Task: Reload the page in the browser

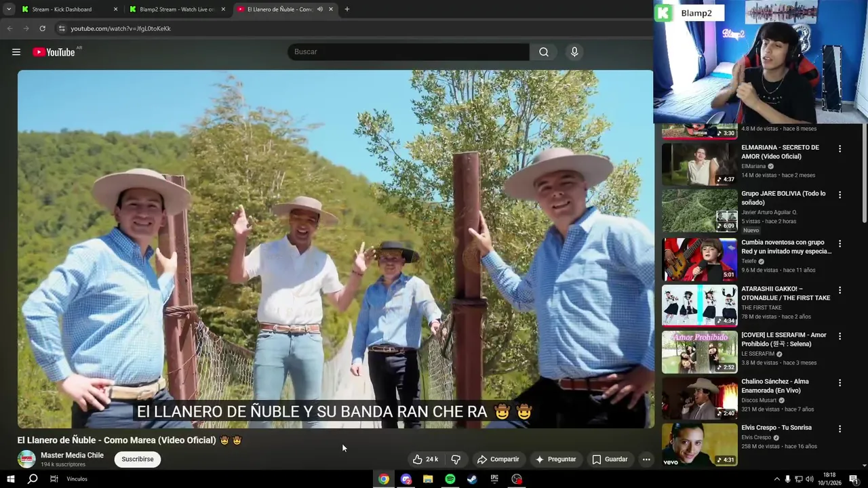Action: click(x=42, y=28)
